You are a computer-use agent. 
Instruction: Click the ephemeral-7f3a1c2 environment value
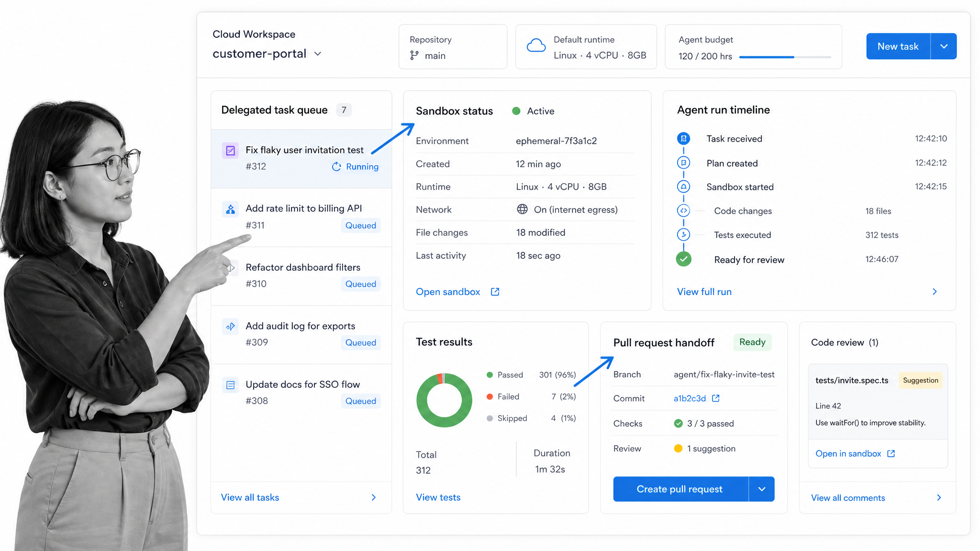(x=557, y=141)
